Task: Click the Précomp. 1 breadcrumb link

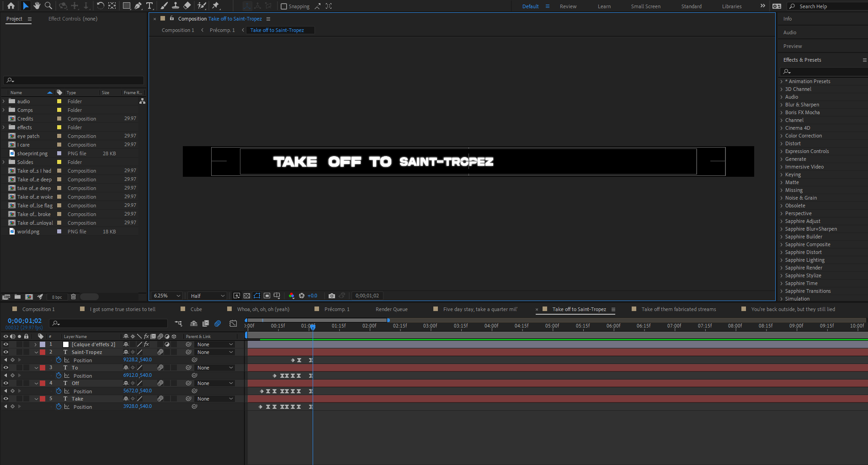Action: point(222,30)
